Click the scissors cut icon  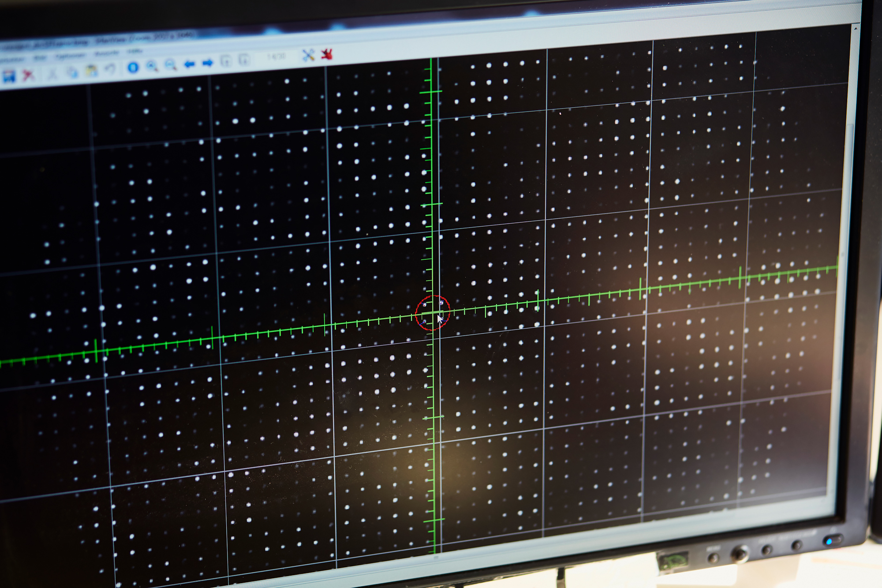click(x=52, y=73)
